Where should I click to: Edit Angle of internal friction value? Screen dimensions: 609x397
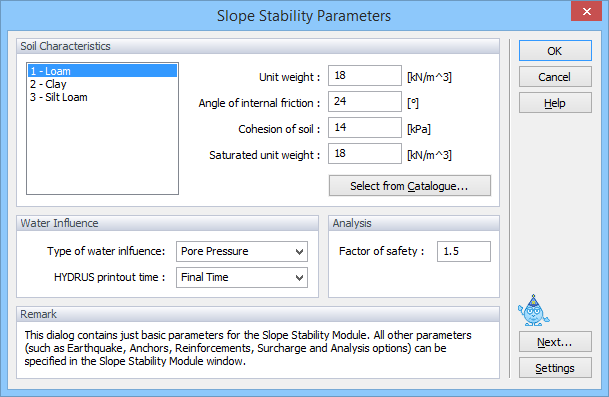pos(365,101)
